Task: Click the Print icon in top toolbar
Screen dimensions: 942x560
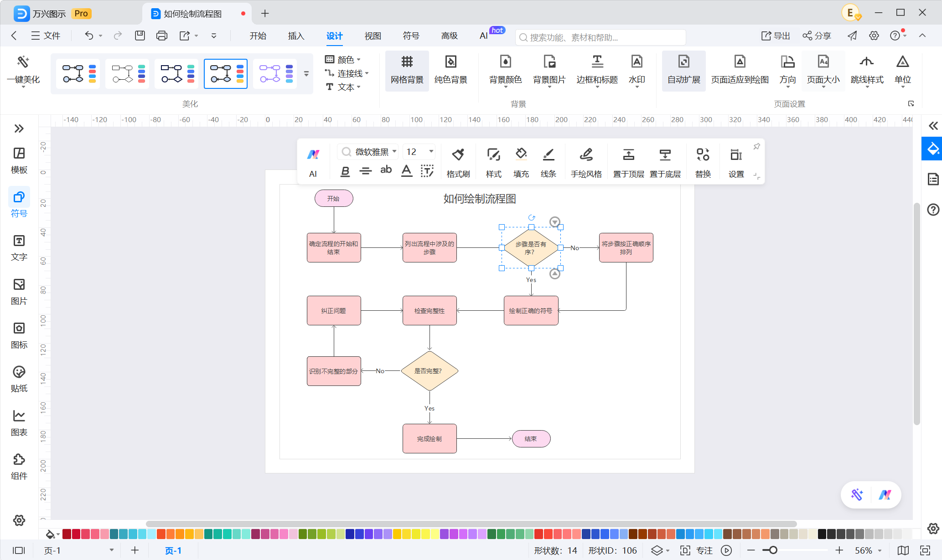Action: [x=162, y=36]
